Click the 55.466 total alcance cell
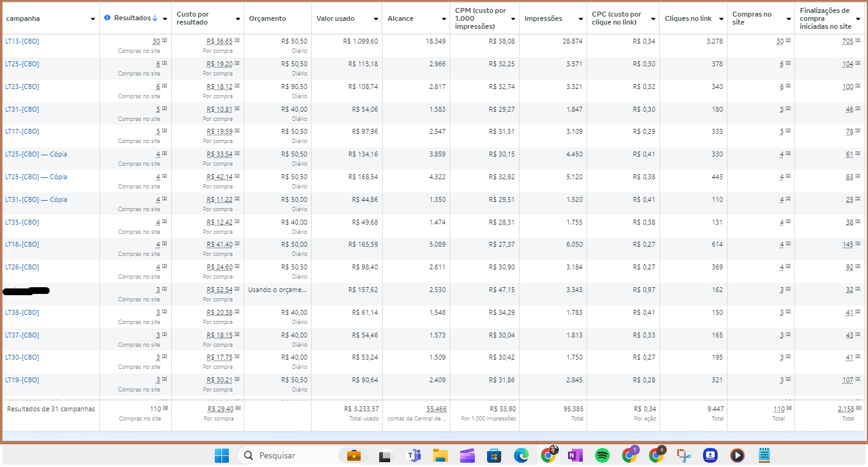The image size is (868, 467). point(436,409)
